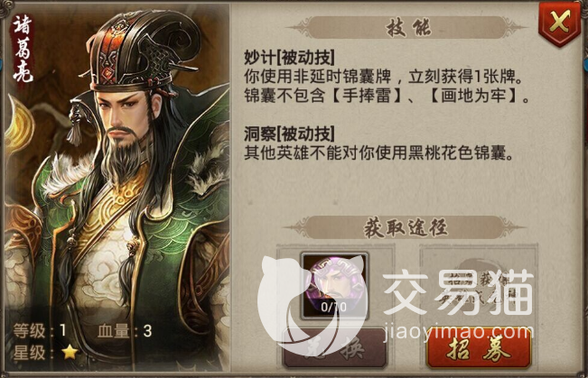Click the grayed 兑换 exchange button
This screenshot has width=588, height=378.
tap(334, 348)
